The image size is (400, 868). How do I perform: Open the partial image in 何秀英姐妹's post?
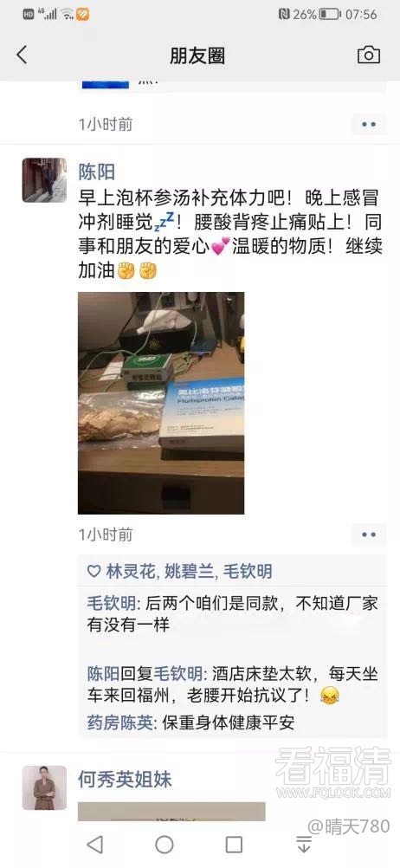(x=171, y=811)
